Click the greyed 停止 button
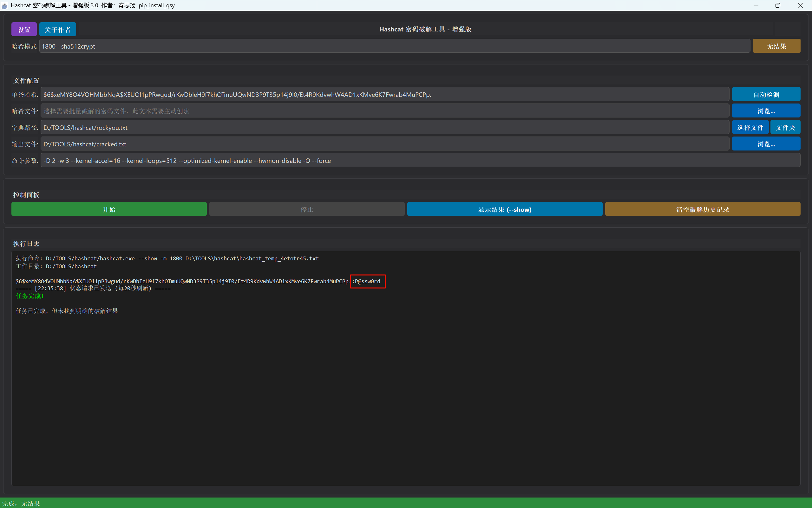812x508 pixels. coord(307,209)
